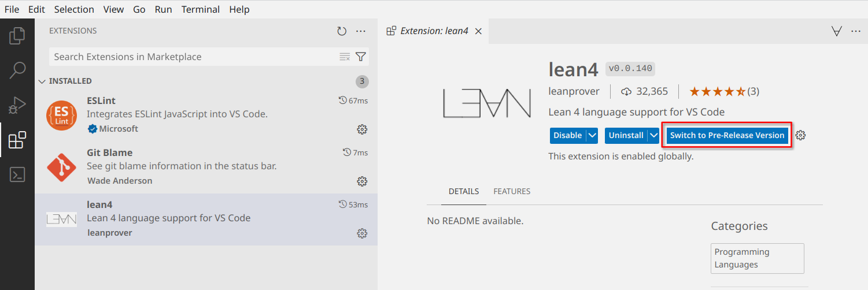The image size is (868, 290).
Task: Open the filter extensions funnel icon
Action: 361,57
